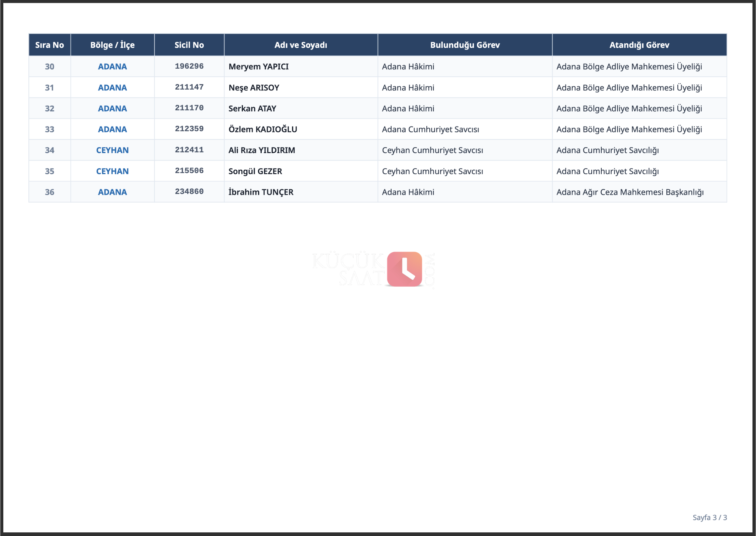Click ADANA in Serkan ATAY's row
This screenshot has width=756, height=536.
click(113, 108)
